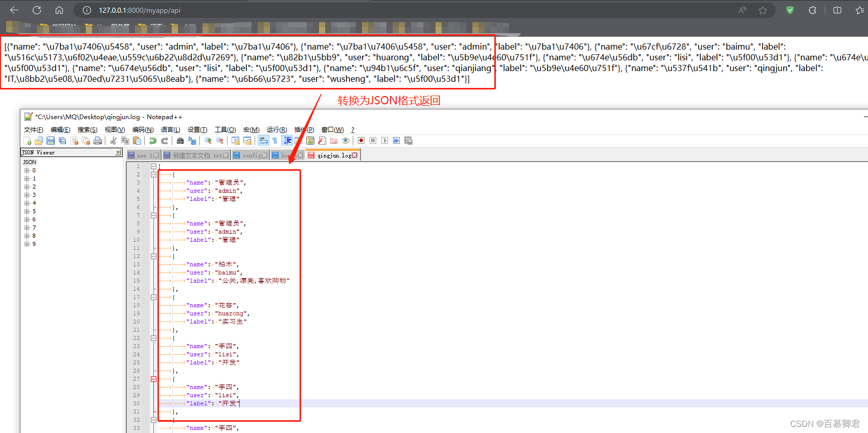The height and width of the screenshot is (433, 868).
Task: Click the browser home icon
Action: pyautogui.click(x=59, y=10)
